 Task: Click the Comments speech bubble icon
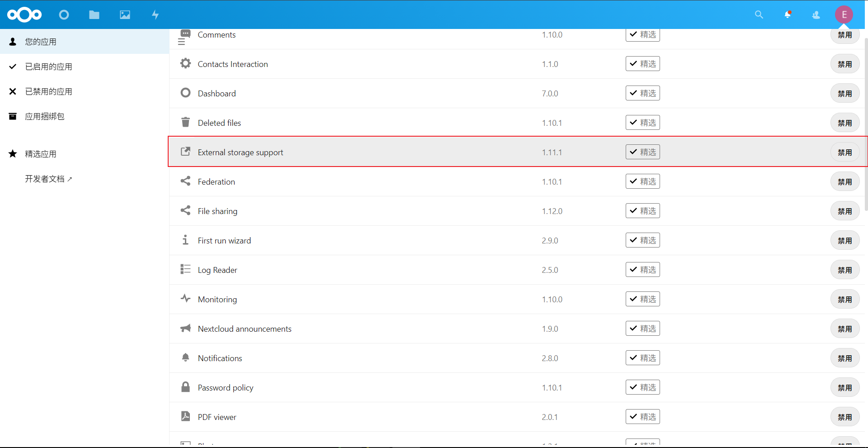(185, 33)
